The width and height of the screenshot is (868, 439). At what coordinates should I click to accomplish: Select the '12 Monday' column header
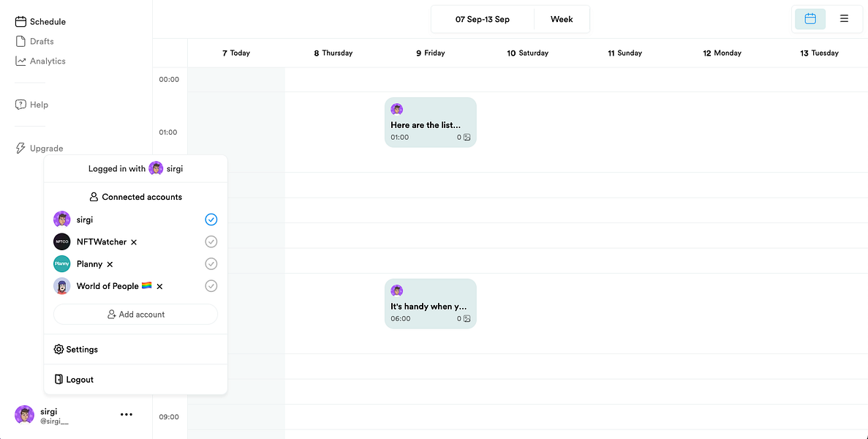pyautogui.click(x=722, y=53)
